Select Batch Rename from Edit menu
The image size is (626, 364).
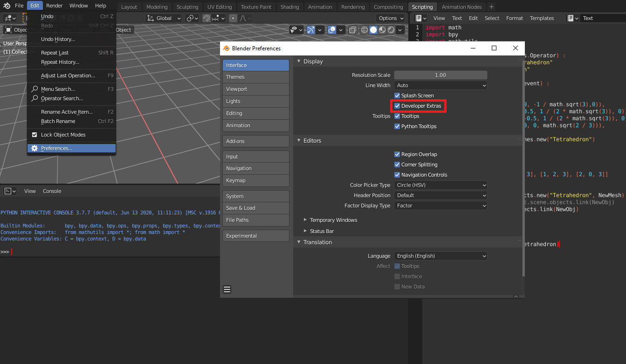[71, 121]
